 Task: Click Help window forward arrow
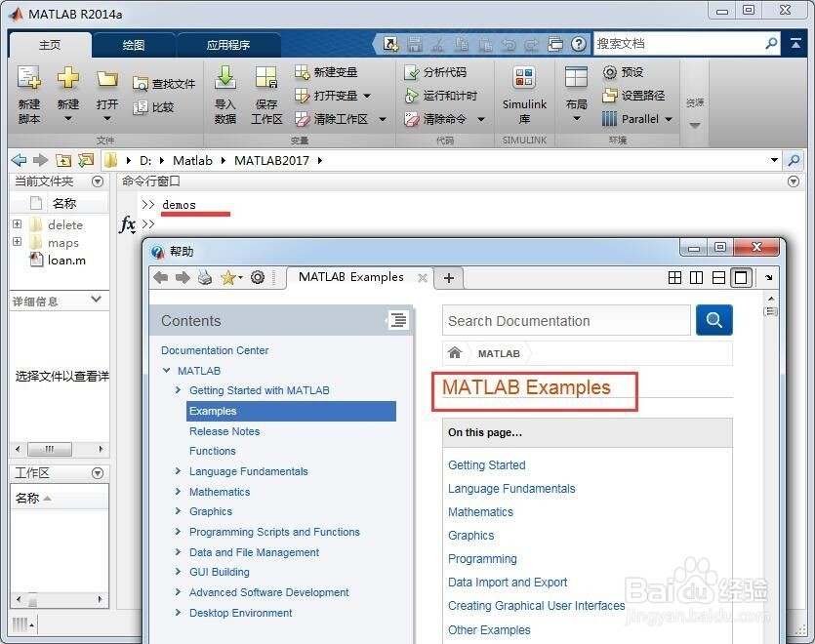click(183, 277)
